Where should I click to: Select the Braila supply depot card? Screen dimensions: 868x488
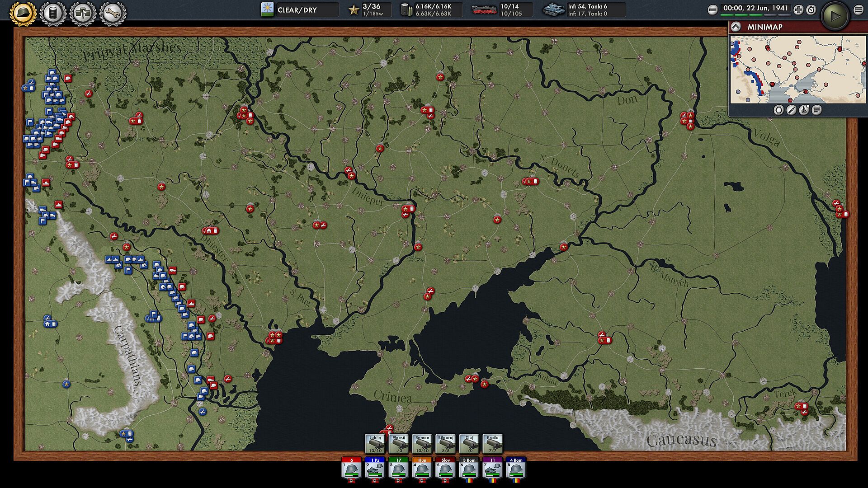click(x=493, y=444)
